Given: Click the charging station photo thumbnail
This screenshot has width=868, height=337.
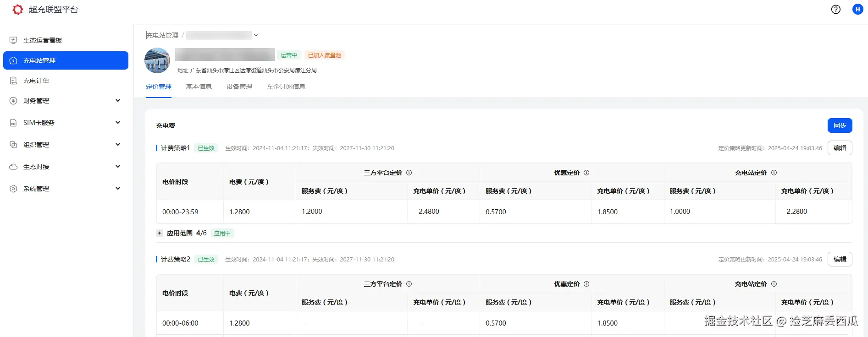Looking at the screenshot, I should pyautogui.click(x=157, y=60).
